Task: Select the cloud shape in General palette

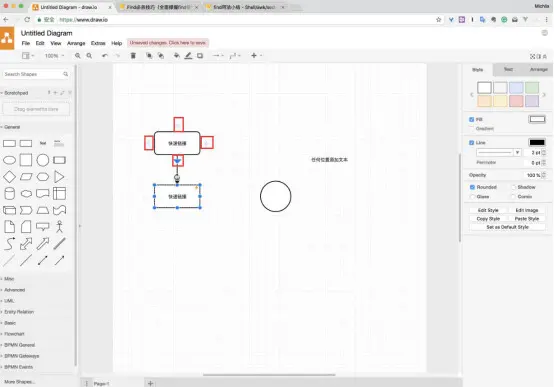Action: click(x=26, y=194)
